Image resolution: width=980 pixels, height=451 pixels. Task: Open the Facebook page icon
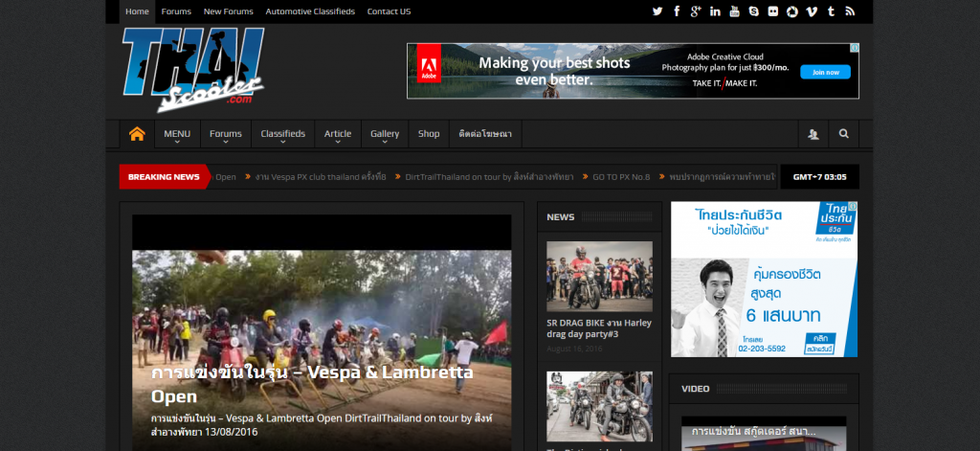(x=677, y=11)
